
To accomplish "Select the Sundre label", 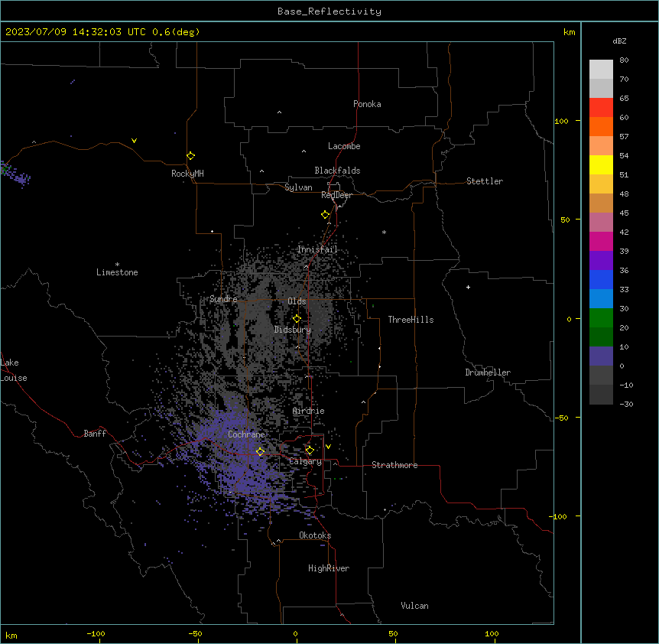I will coord(223,299).
